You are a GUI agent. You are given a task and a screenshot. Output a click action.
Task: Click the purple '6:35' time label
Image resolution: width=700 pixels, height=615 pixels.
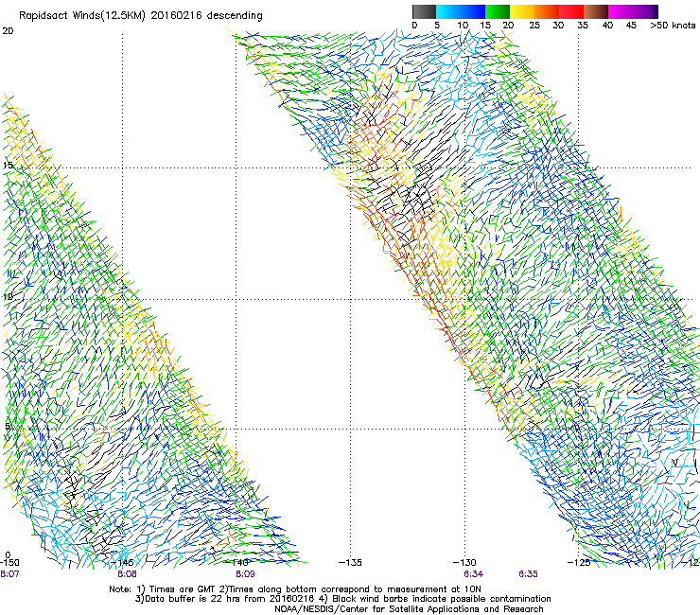pyautogui.click(x=528, y=574)
